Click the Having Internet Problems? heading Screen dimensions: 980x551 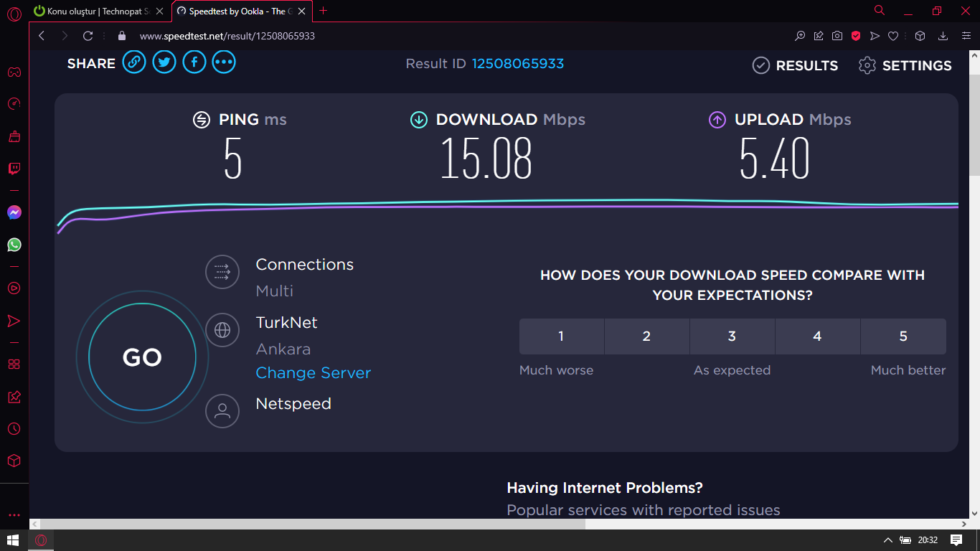[605, 488]
